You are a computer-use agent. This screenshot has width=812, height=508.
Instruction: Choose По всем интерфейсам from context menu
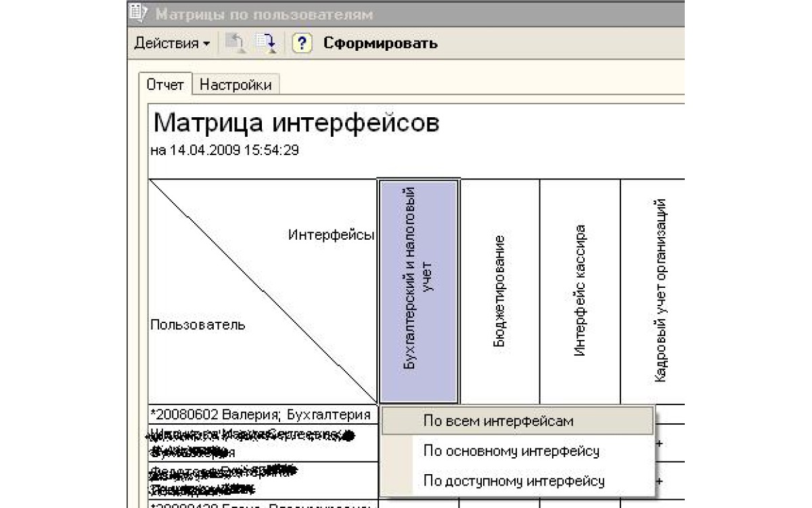click(498, 421)
